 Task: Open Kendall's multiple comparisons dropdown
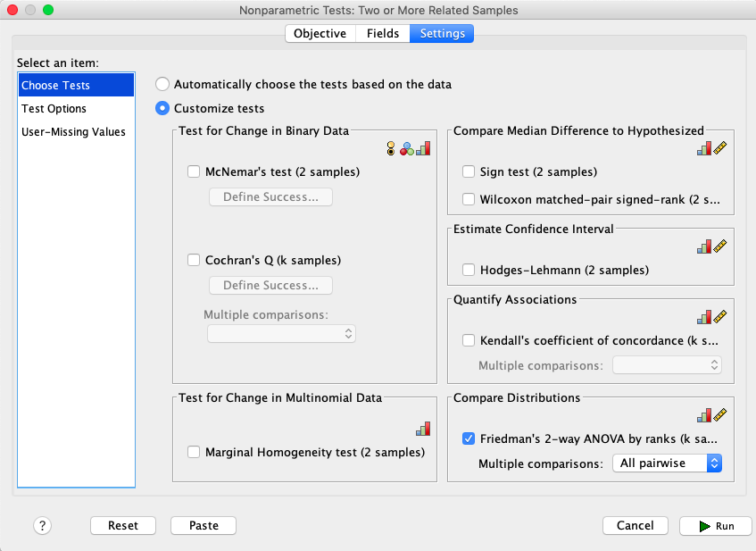pyautogui.click(x=668, y=365)
